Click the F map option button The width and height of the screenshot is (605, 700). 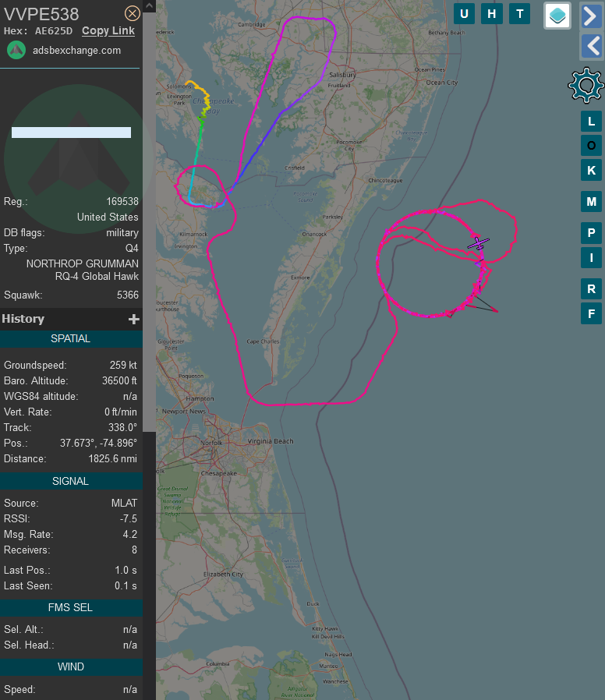tap(591, 313)
